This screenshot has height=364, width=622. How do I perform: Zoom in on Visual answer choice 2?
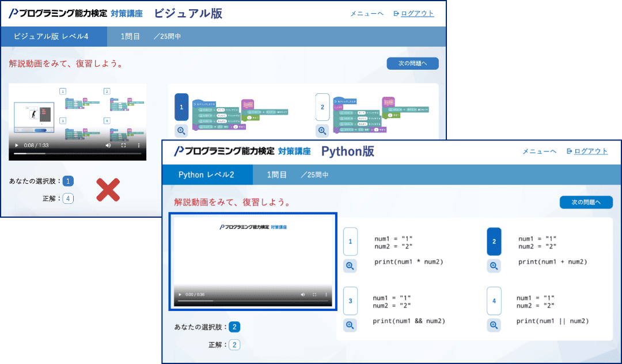click(323, 131)
